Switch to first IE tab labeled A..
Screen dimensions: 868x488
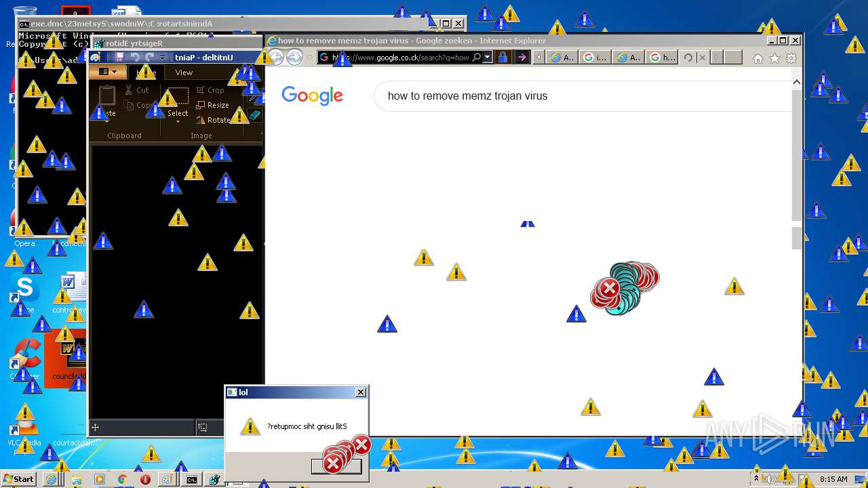pyautogui.click(x=562, y=58)
